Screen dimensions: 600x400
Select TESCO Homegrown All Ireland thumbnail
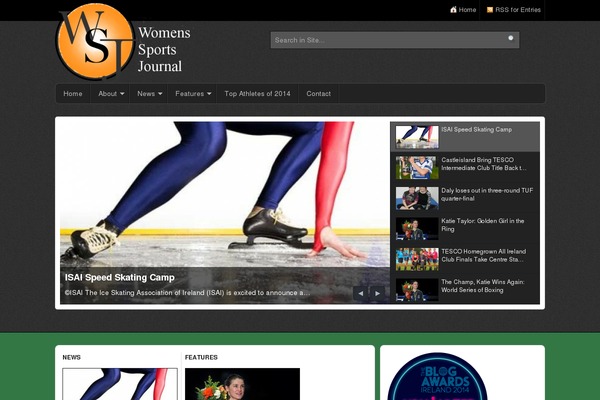click(x=417, y=259)
